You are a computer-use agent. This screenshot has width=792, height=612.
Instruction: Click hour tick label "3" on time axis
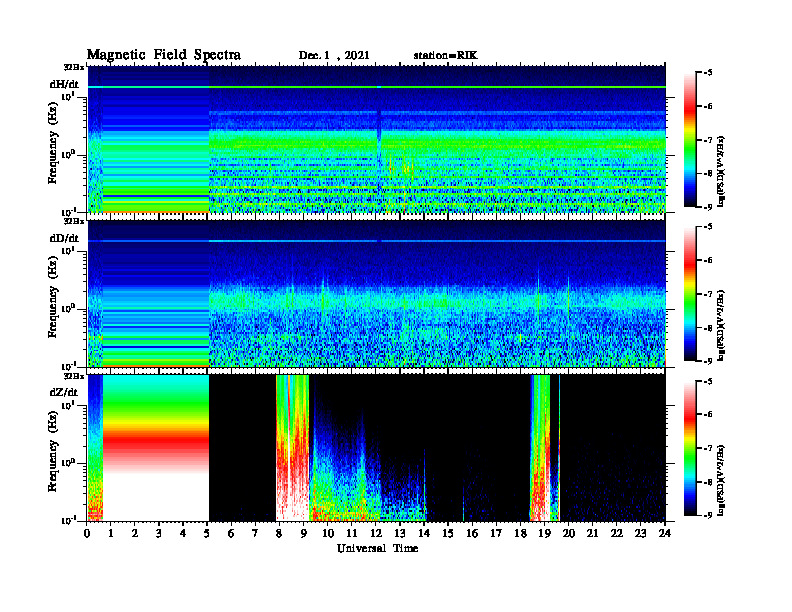tap(159, 534)
